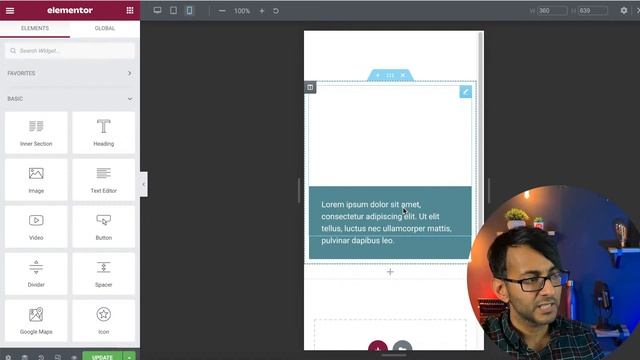The image size is (640, 360).
Task: Select the Inner Section widget
Action: pos(36,133)
